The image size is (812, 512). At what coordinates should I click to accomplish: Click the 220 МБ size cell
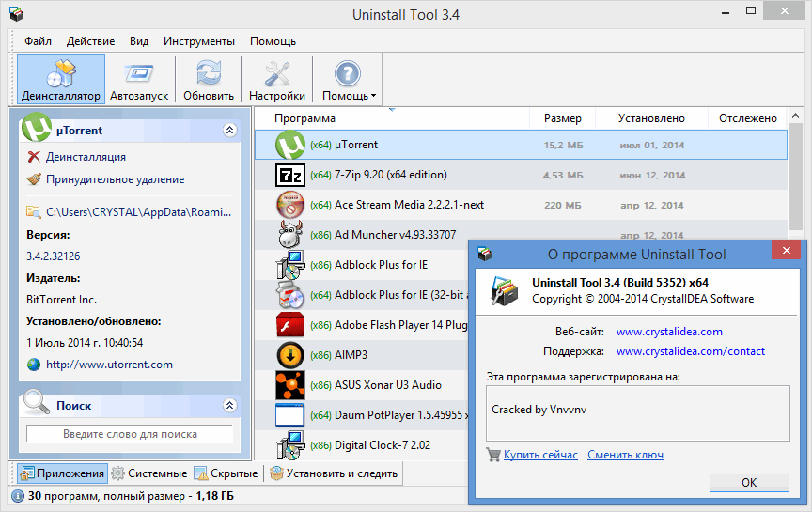point(562,206)
